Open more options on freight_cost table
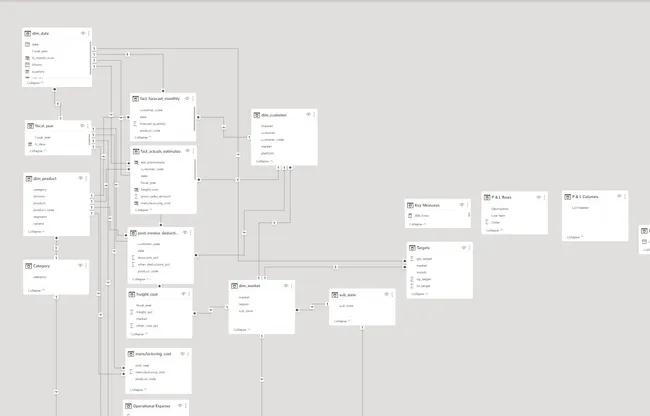 (x=189, y=294)
